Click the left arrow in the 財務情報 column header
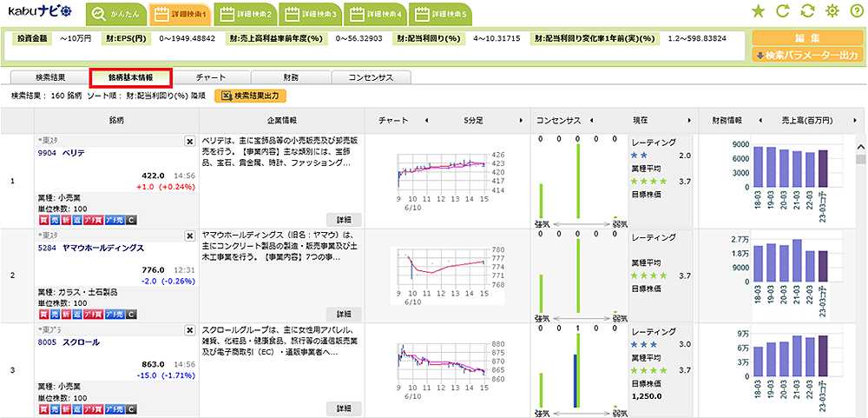 (x=759, y=120)
